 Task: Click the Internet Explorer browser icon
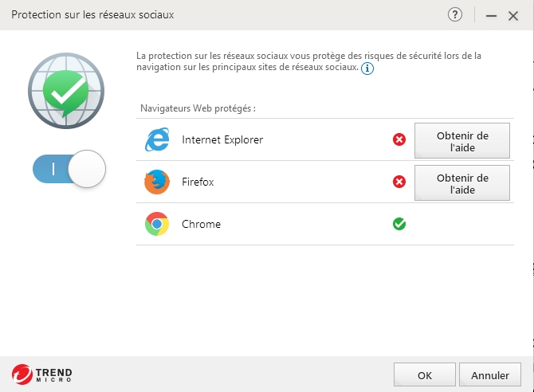[157, 139]
